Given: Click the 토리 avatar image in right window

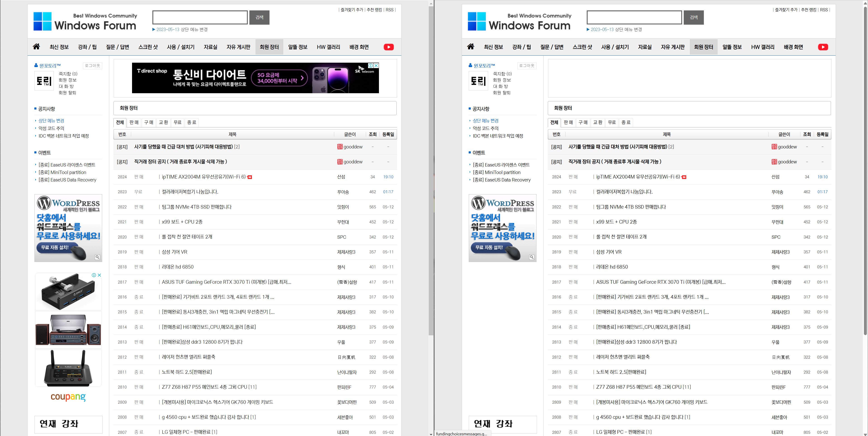Looking at the screenshot, I should click(x=478, y=81).
